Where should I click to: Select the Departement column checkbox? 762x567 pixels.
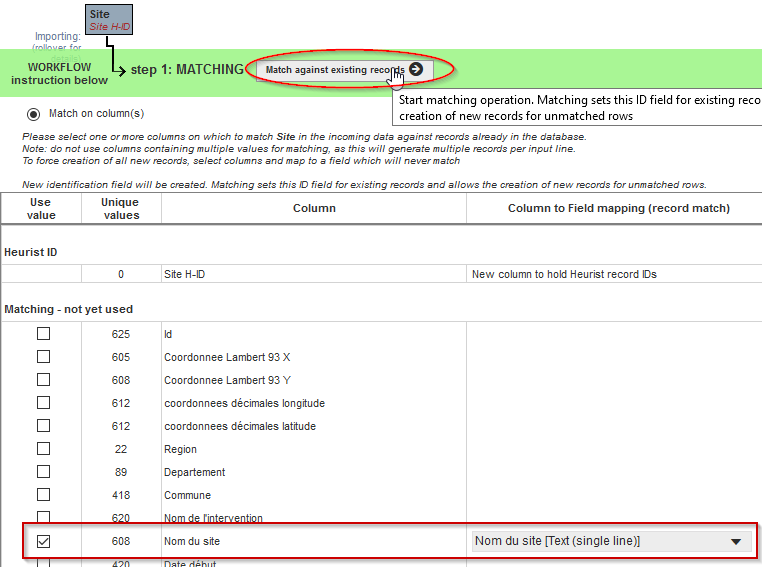pyautogui.click(x=43, y=472)
